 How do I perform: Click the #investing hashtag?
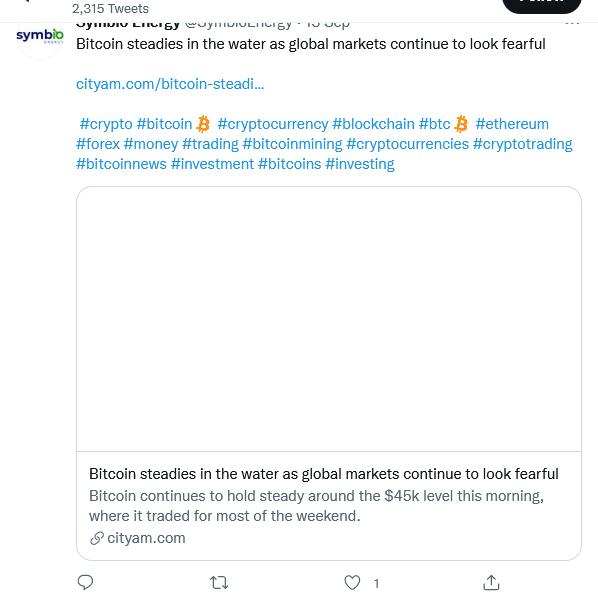[x=360, y=164]
